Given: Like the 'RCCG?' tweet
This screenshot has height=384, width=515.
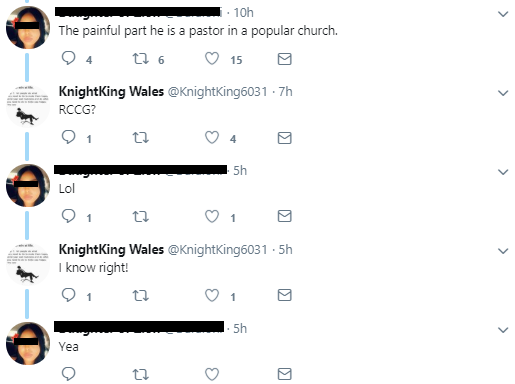Looking at the screenshot, I should click(x=212, y=137).
